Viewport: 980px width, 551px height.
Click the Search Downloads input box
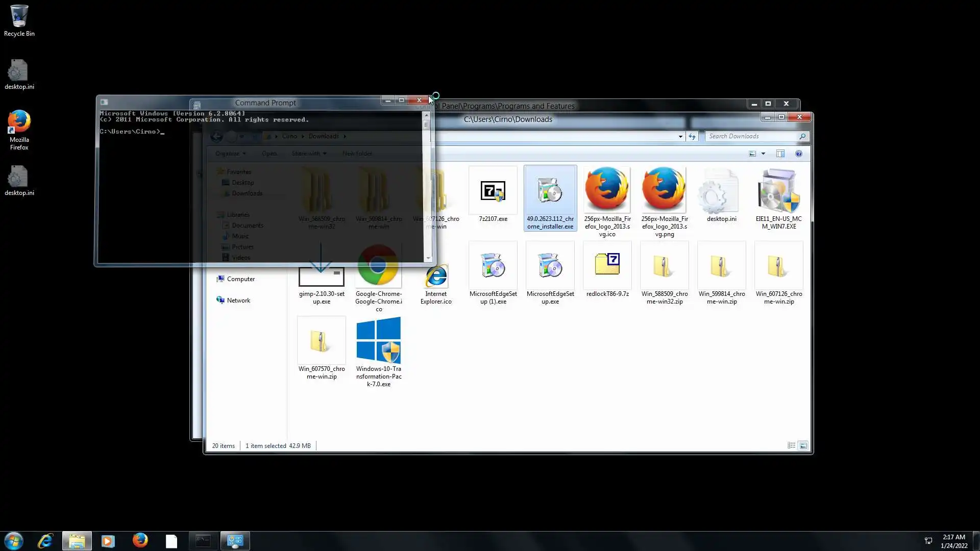[x=750, y=136]
